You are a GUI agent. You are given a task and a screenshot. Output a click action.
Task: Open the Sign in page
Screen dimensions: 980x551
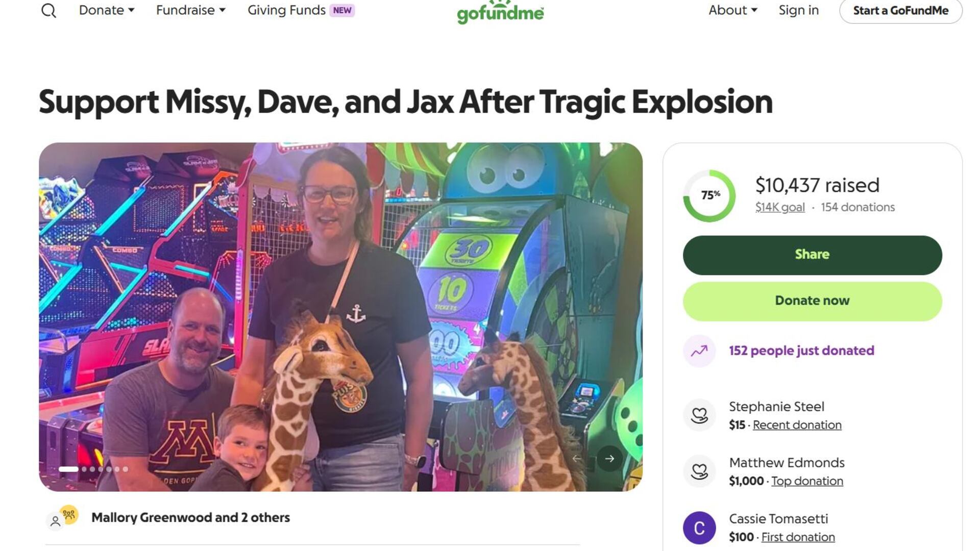click(x=798, y=10)
